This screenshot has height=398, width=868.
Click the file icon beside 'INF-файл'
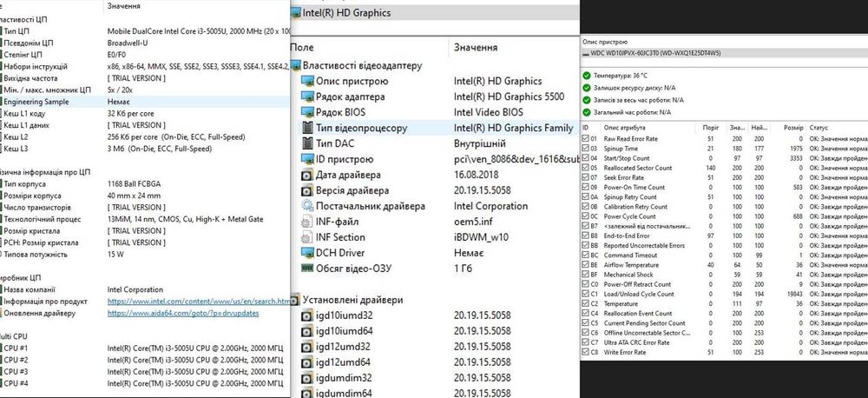307,222
